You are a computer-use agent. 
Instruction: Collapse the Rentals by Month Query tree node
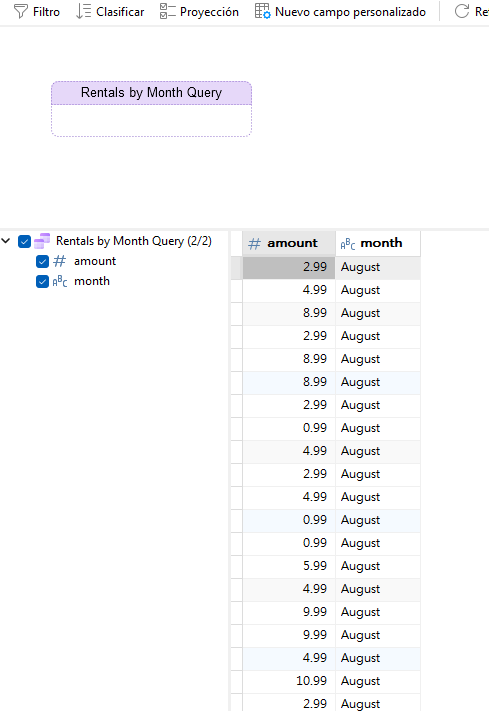point(6,241)
